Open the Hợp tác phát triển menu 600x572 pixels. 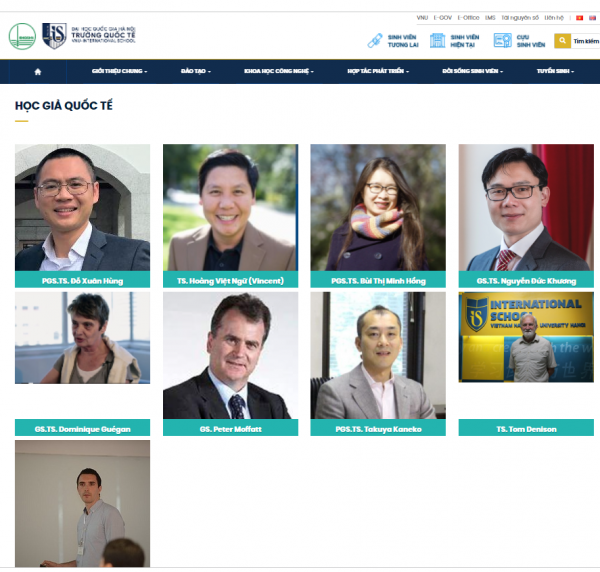(378, 71)
